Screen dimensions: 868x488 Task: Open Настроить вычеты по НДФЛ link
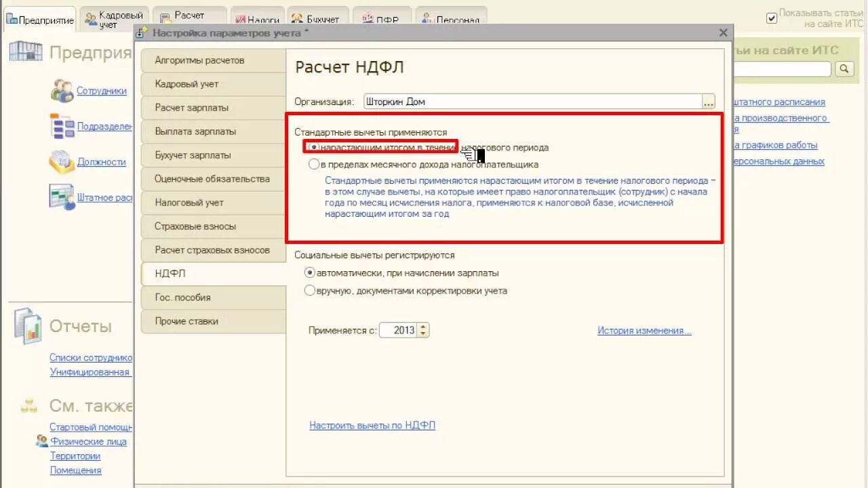372,426
